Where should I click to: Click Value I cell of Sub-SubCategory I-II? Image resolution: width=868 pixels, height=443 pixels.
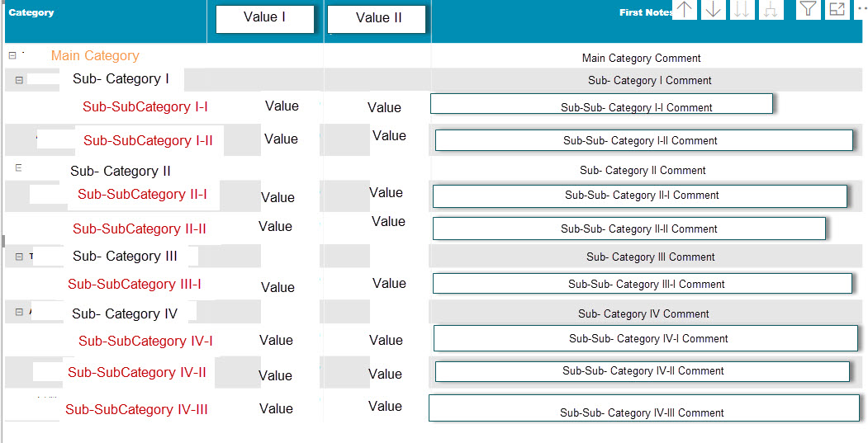coord(282,139)
